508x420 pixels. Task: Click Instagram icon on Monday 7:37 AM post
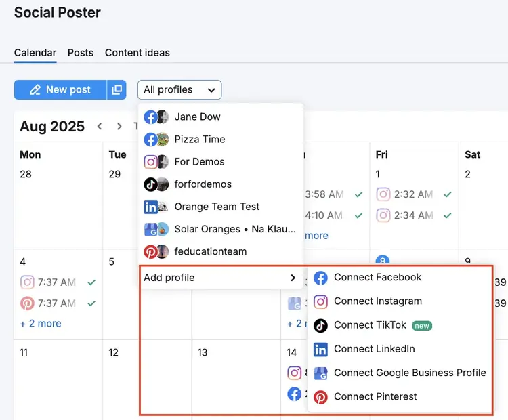click(x=27, y=282)
